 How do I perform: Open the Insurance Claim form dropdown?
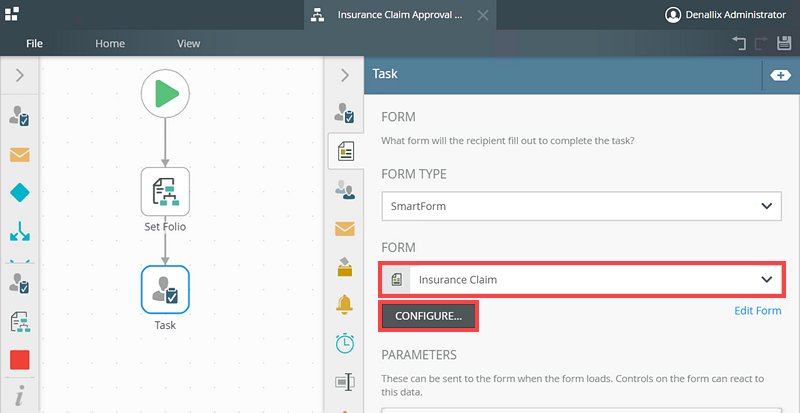click(582, 280)
